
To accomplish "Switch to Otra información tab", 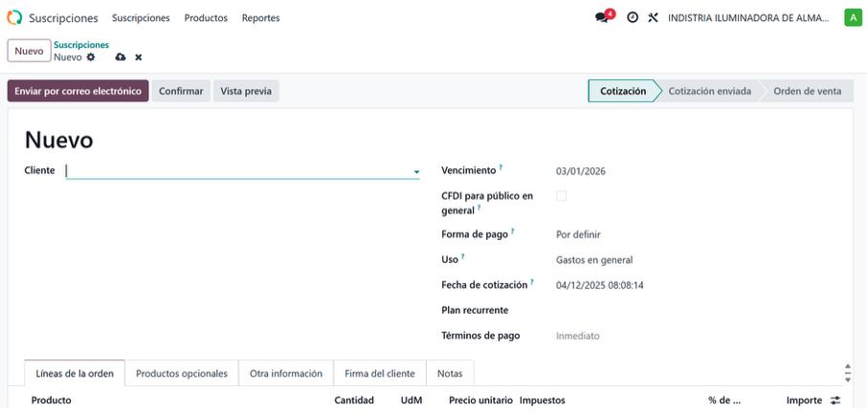I will point(286,374).
